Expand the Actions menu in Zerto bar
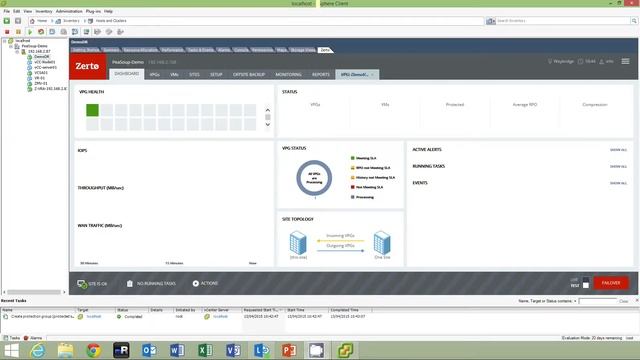The image size is (640, 360). 205,283
